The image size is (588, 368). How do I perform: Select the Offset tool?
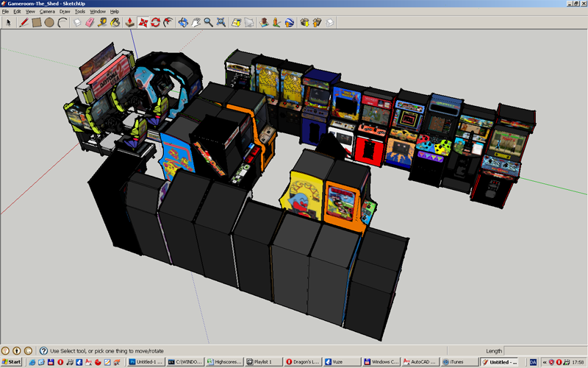point(168,23)
